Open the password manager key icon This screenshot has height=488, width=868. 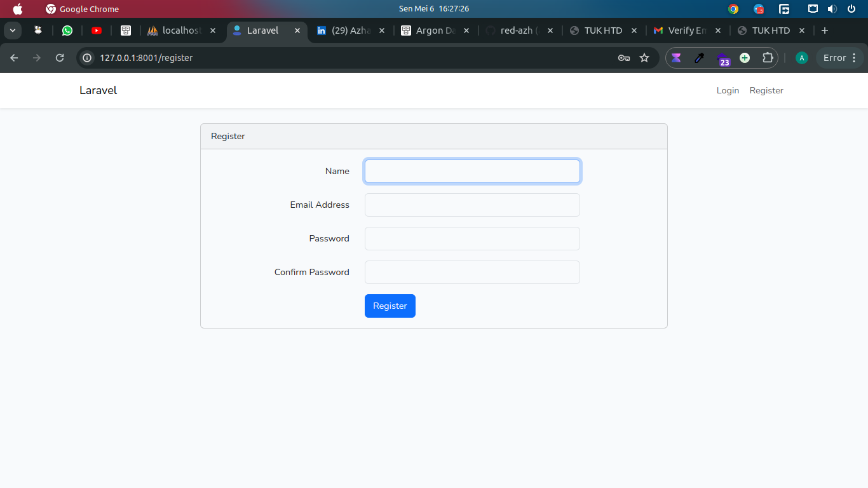pyautogui.click(x=624, y=58)
